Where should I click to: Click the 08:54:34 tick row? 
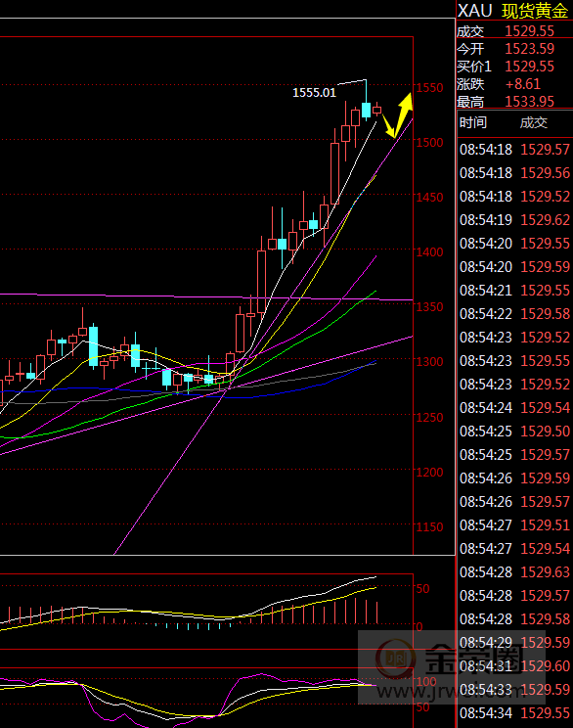pyautogui.click(x=514, y=713)
